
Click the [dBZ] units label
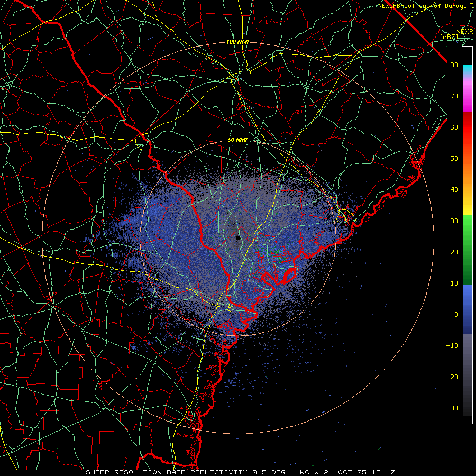[450, 37]
